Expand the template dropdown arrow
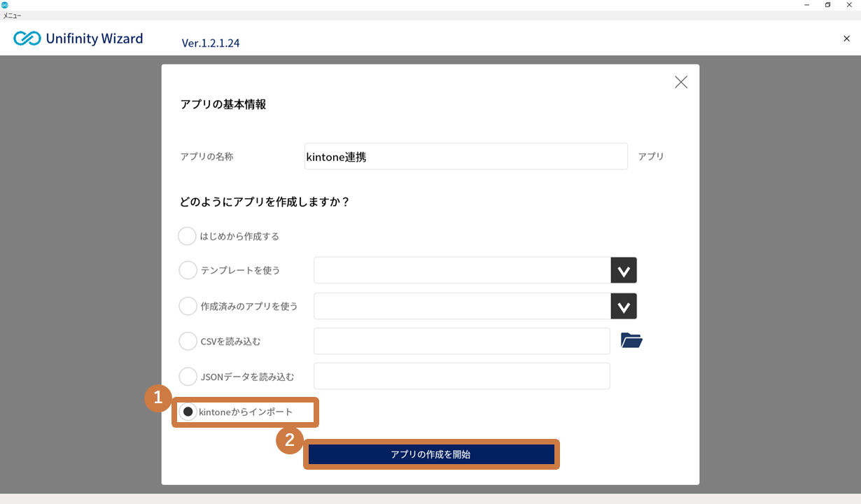 click(624, 270)
